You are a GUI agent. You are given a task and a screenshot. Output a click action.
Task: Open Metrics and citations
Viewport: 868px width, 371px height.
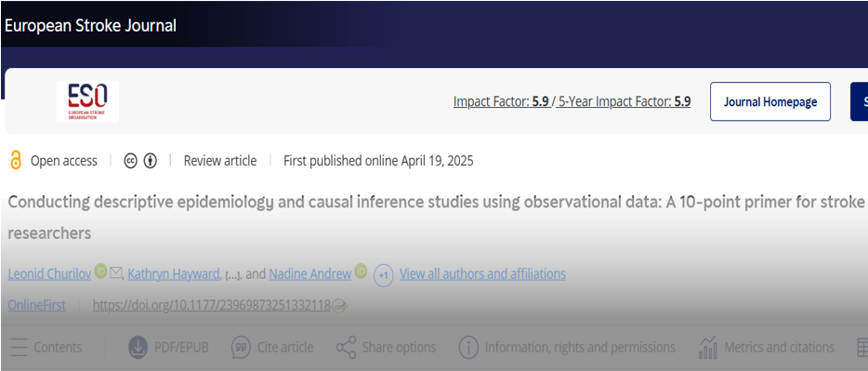pyautogui.click(x=767, y=348)
